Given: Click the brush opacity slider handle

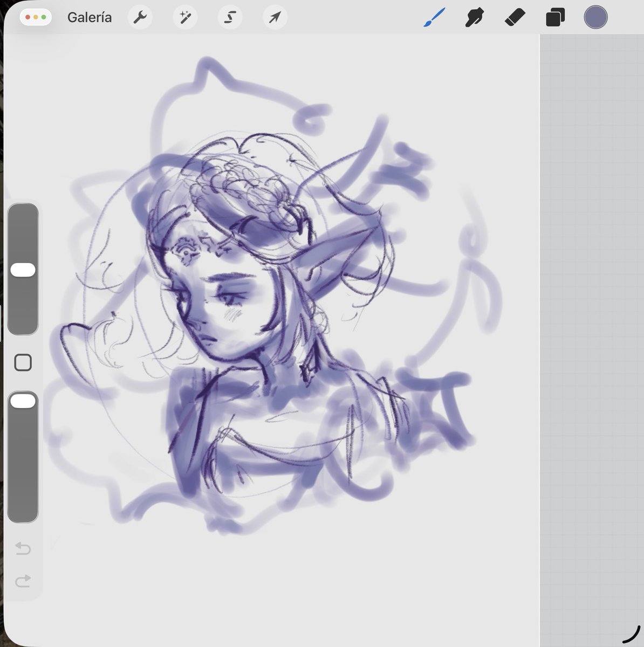Looking at the screenshot, I should click(x=23, y=401).
